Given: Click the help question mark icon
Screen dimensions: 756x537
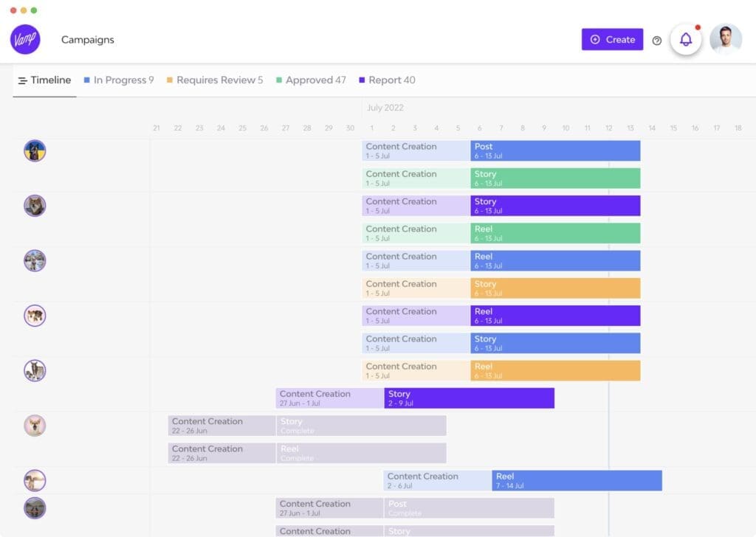Looking at the screenshot, I should (657, 41).
